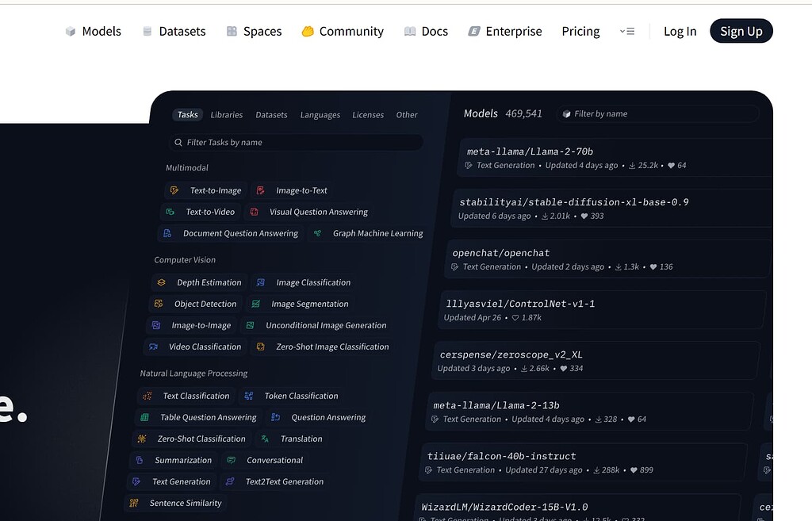Click the Enterprise icon in navbar
The image size is (812, 521).
[x=474, y=32]
